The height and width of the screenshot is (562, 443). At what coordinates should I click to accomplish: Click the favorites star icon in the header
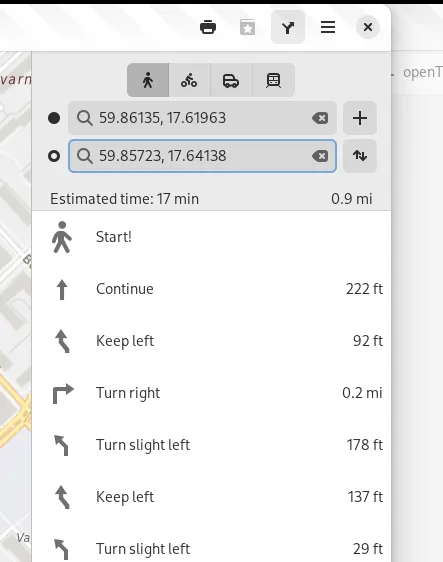coord(247,27)
